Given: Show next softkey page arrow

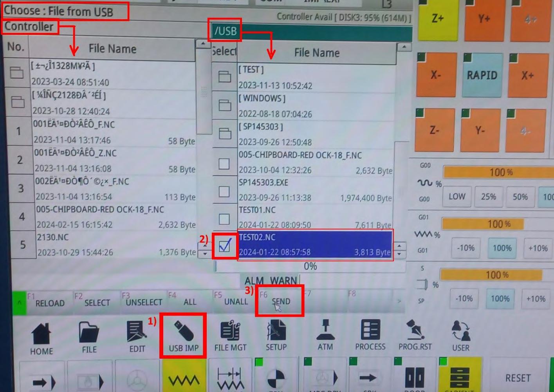Looking at the screenshot, I should [x=399, y=301].
